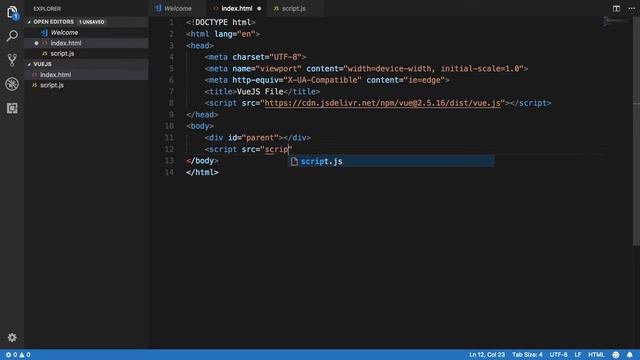Screen dimensions: 640x360
Task: Place cursor on meta charset UTF-8 line
Action: point(256,57)
